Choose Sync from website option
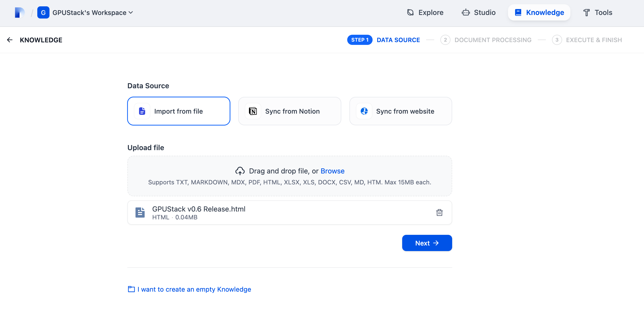 400,111
